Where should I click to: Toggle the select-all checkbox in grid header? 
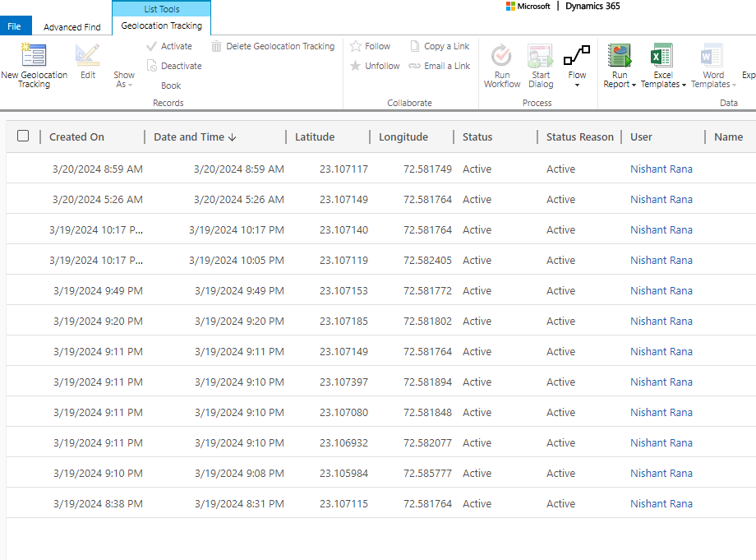pyautogui.click(x=23, y=137)
